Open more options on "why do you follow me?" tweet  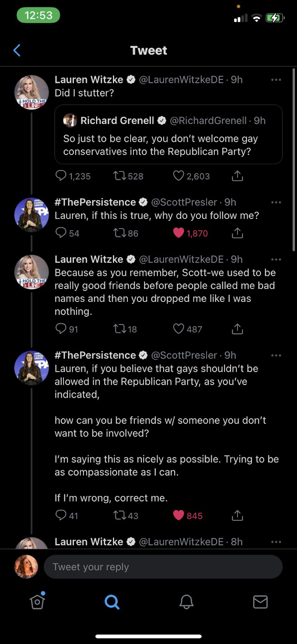[276, 202]
